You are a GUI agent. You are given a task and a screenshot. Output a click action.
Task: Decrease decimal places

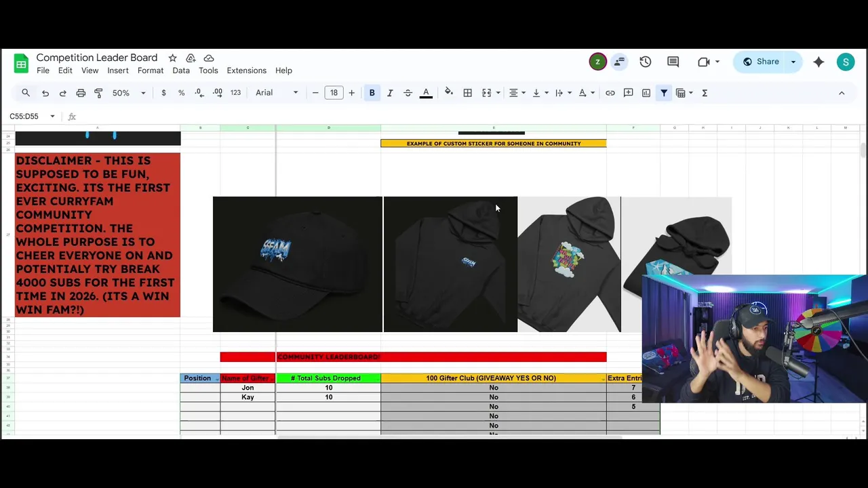click(x=199, y=93)
